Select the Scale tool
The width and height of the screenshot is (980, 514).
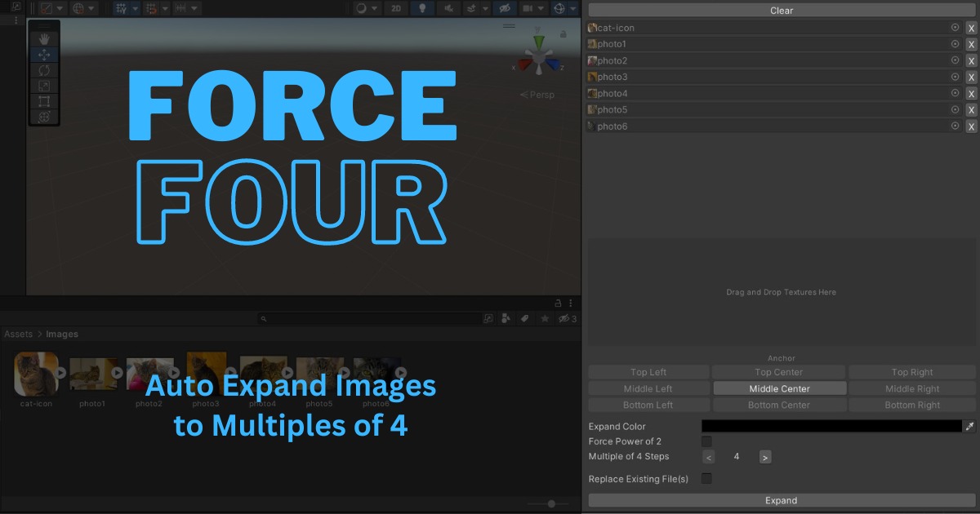tap(43, 86)
